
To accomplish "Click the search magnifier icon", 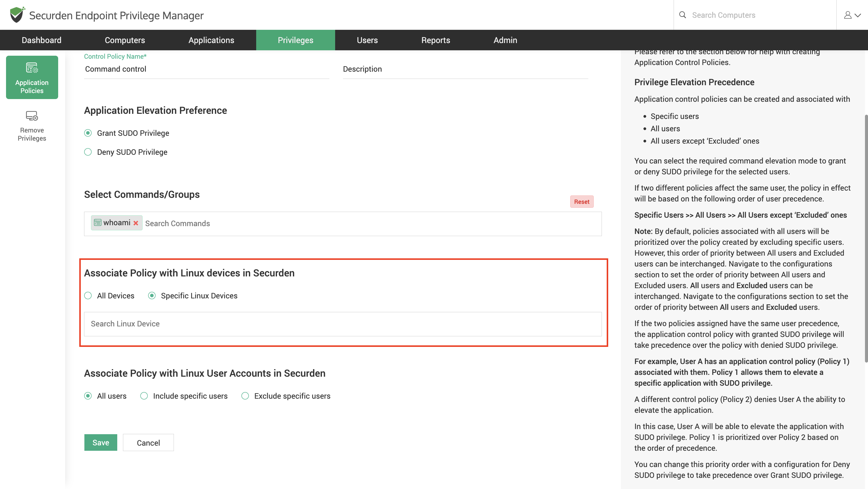I will point(682,15).
